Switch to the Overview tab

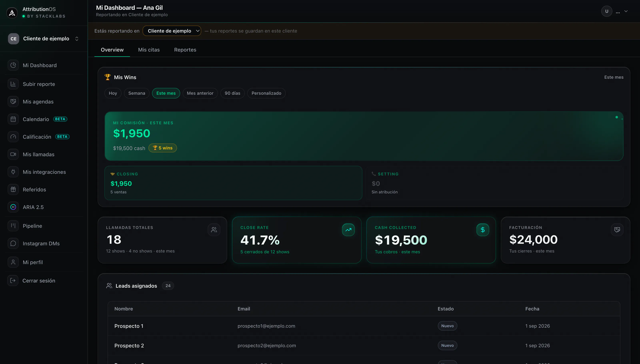[112, 50]
